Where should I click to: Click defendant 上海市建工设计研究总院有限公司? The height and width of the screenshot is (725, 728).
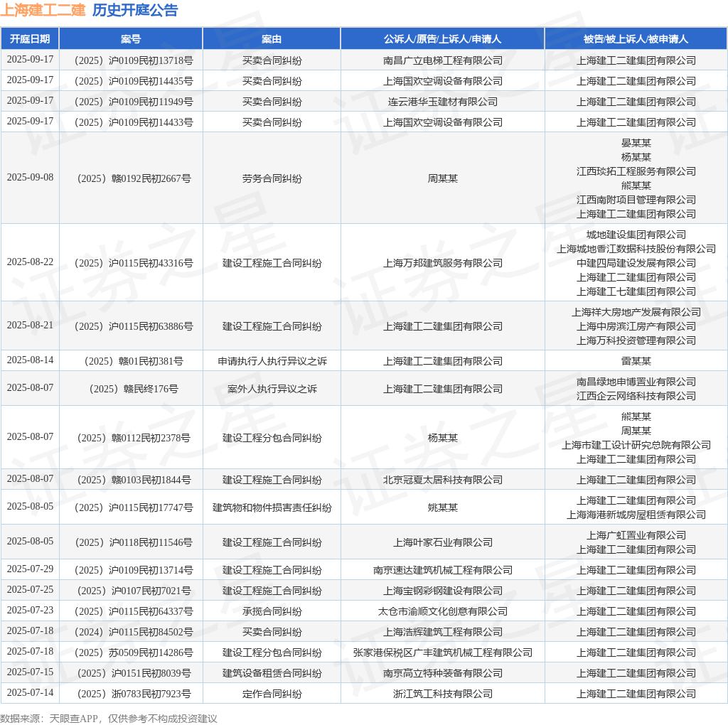(x=636, y=445)
